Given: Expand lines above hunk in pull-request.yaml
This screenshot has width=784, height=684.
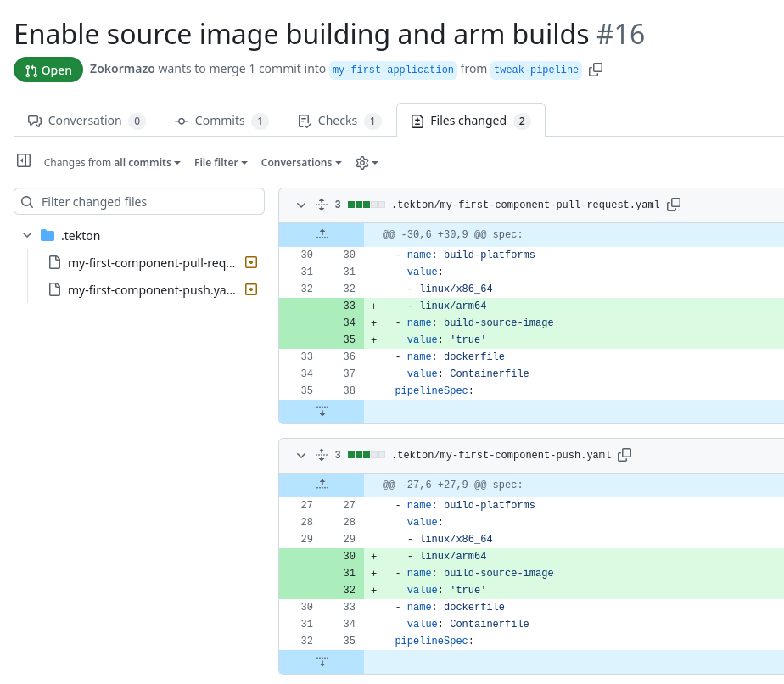Looking at the screenshot, I should click(322, 234).
